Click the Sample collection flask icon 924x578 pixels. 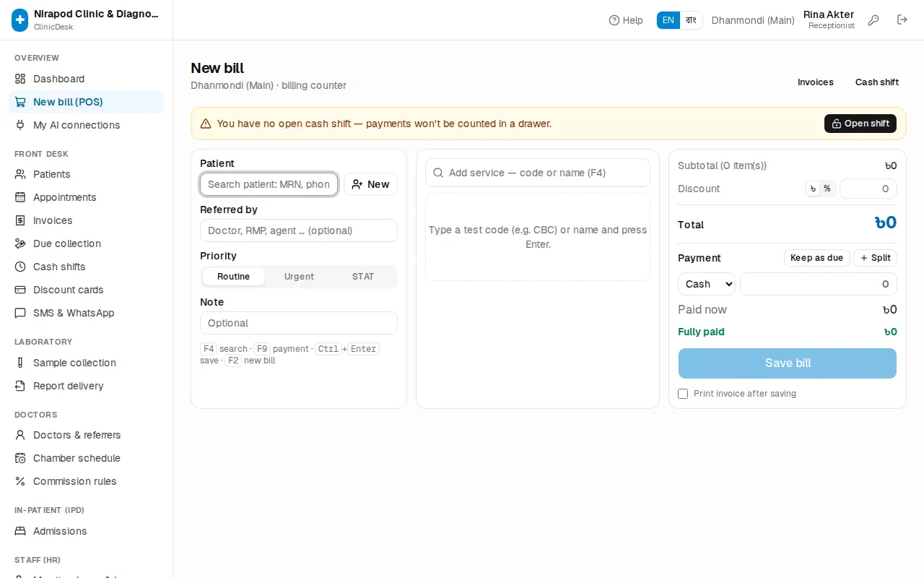(x=20, y=363)
